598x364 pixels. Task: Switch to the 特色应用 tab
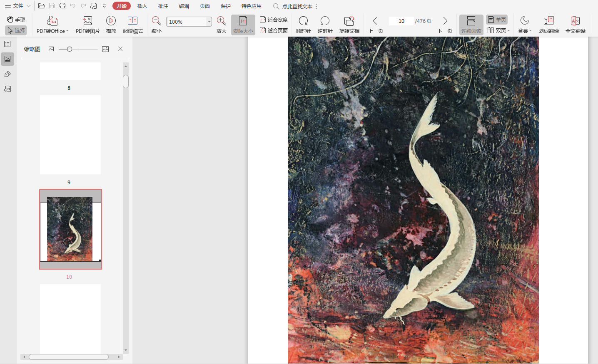pos(252,6)
